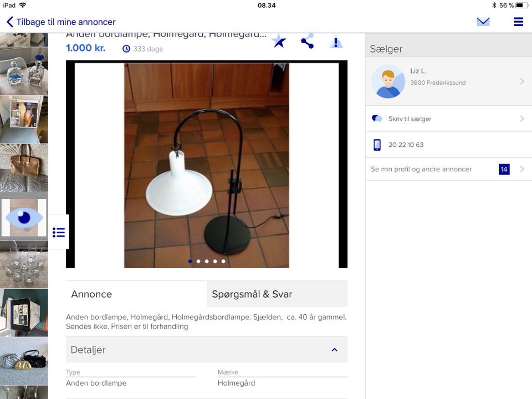Click the price 1.000 kr.

(85, 48)
